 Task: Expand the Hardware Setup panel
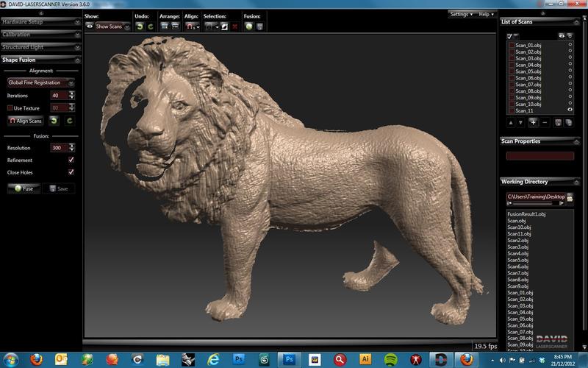click(x=40, y=22)
